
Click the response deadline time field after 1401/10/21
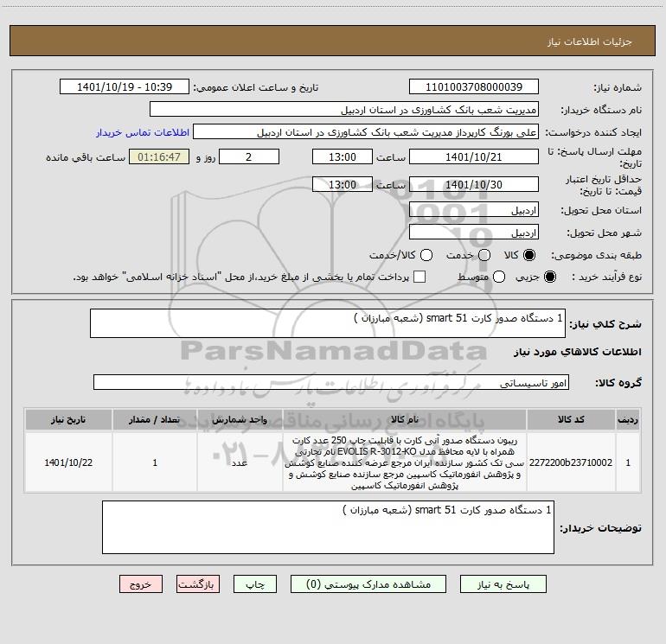[343, 156]
